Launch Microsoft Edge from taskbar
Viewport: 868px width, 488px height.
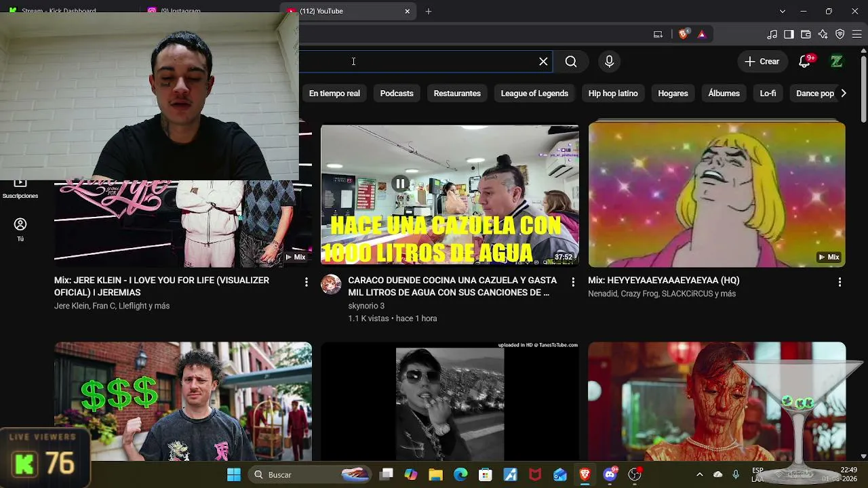[x=460, y=474]
